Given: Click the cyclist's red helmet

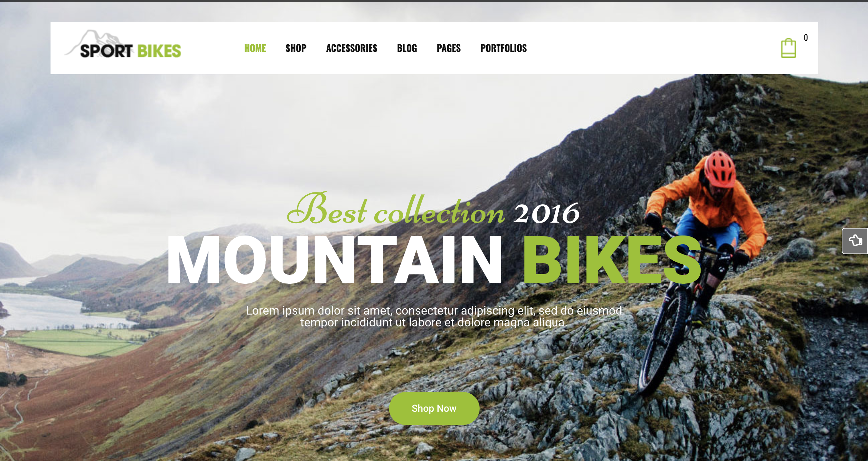Looking at the screenshot, I should point(720,169).
